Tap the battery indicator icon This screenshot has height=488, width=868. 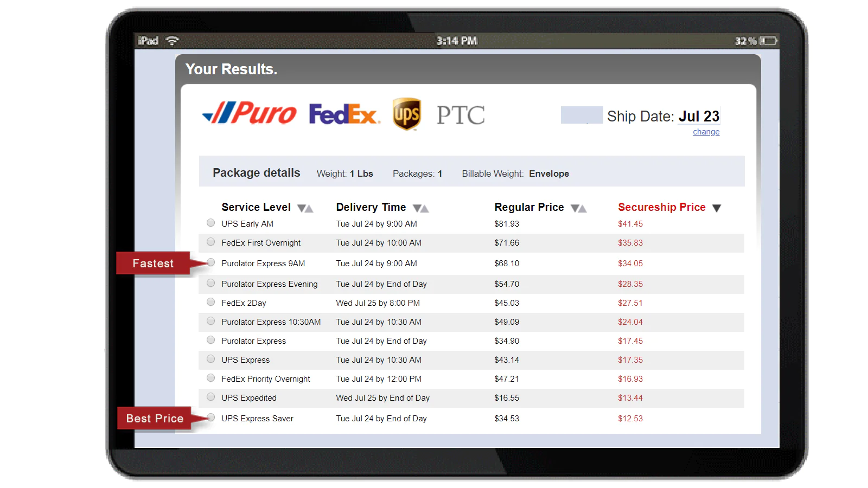[x=768, y=41]
